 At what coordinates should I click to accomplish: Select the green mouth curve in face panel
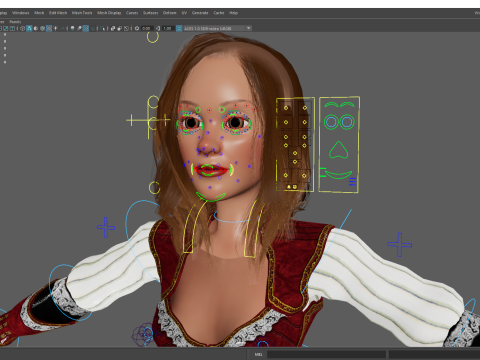tap(339, 175)
